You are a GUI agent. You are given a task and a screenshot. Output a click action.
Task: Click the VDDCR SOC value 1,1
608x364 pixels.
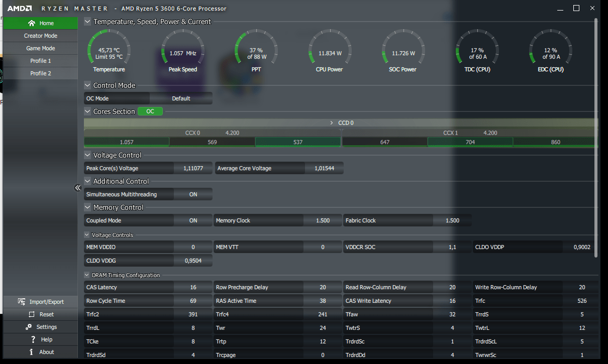pyautogui.click(x=452, y=247)
